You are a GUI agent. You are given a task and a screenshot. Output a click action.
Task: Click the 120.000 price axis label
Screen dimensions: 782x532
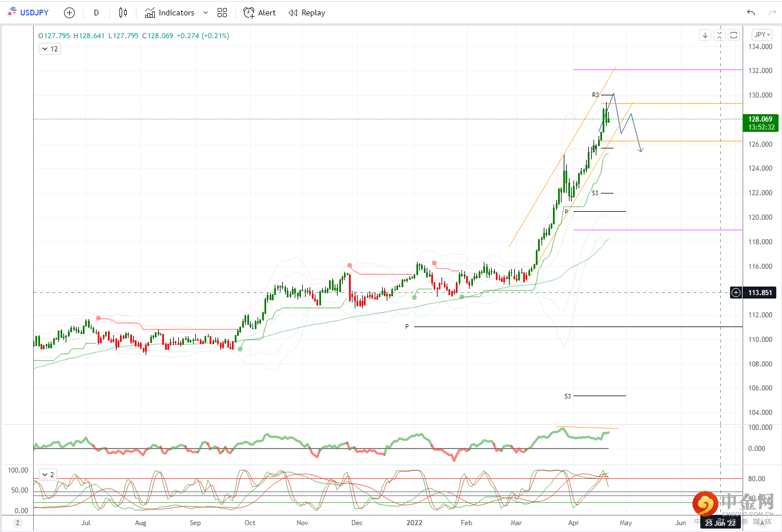[x=760, y=217]
